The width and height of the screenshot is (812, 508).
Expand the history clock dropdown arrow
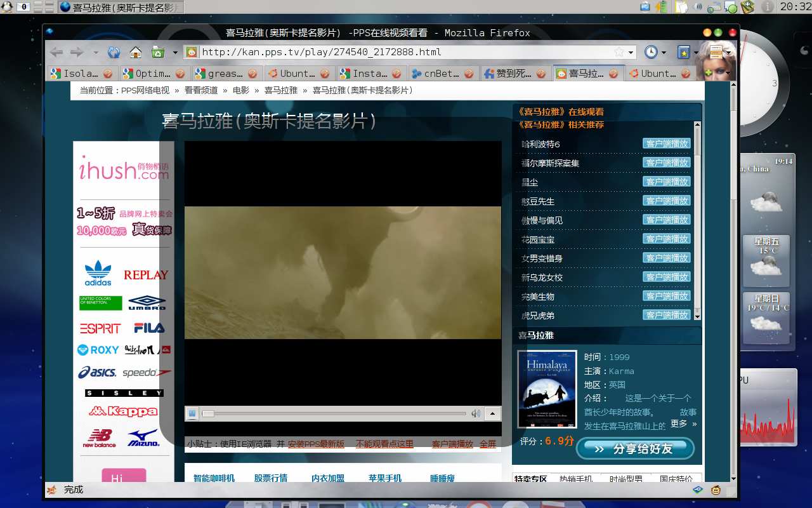pos(664,53)
